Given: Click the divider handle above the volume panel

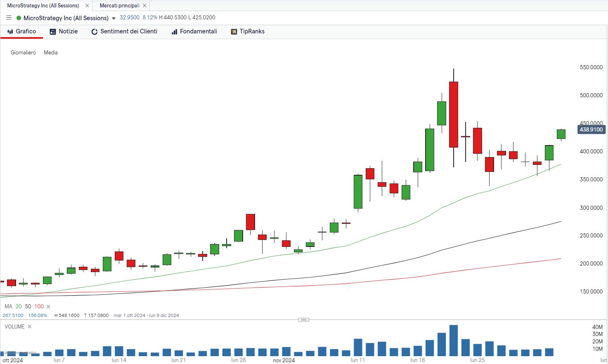Looking at the screenshot, I should point(304,319).
